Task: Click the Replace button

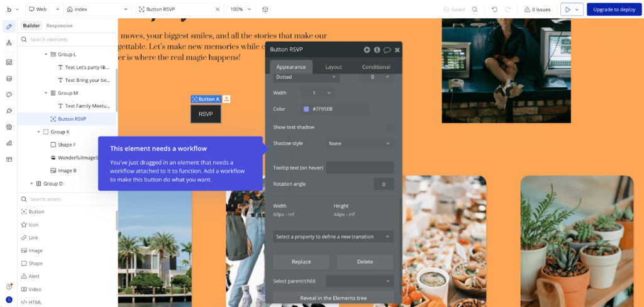Action: tap(301, 262)
